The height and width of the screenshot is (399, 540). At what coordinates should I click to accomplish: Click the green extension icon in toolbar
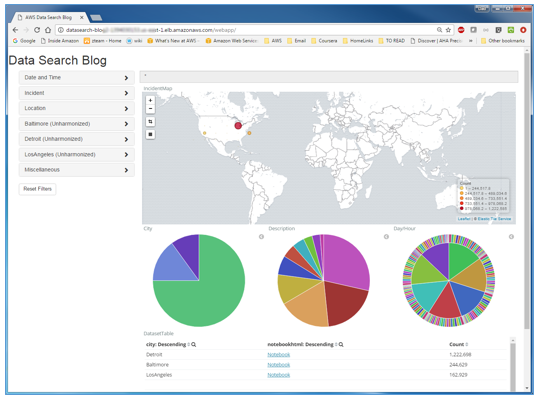coord(511,30)
